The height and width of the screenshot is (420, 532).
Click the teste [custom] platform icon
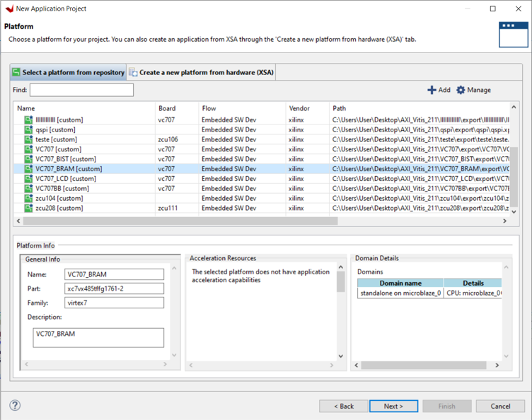tap(28, 139)
